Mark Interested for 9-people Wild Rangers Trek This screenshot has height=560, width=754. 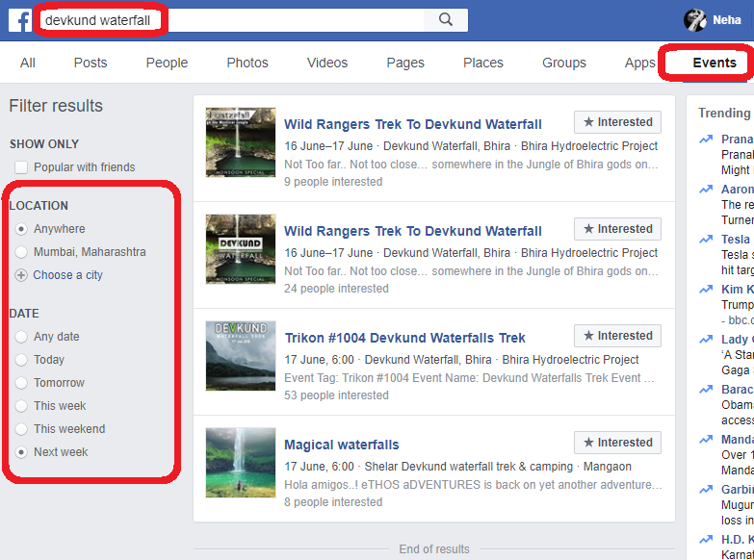tap(617, 122)
